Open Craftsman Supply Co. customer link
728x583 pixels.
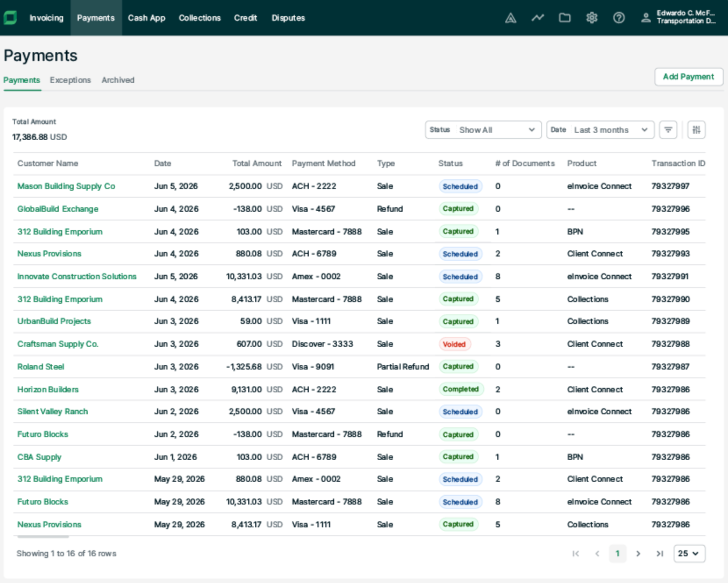[58, 344]
